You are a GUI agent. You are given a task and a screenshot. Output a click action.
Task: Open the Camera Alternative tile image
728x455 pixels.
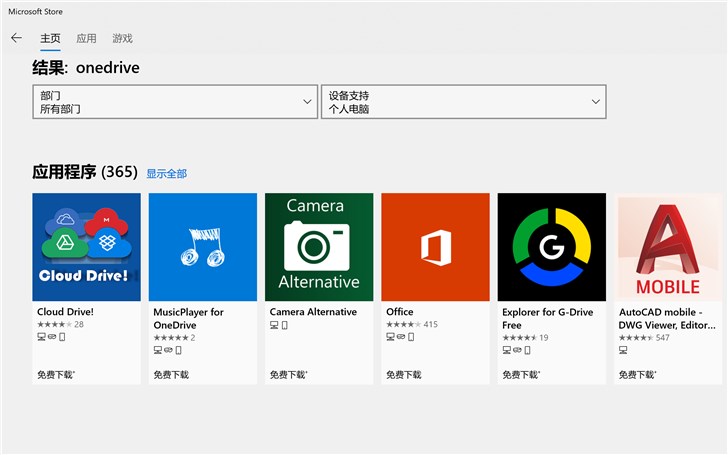point(319,247)
